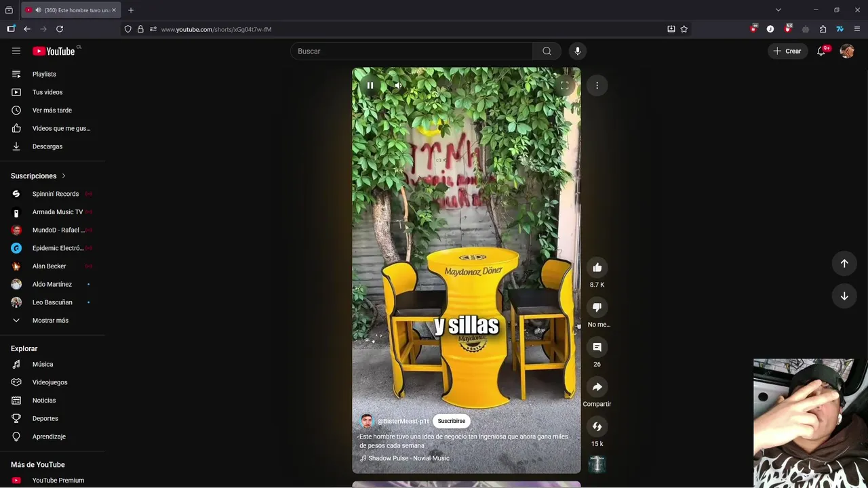868x488 pixels.
Task: Share this Short via Compartir
Action: click(x=597, y=387)
